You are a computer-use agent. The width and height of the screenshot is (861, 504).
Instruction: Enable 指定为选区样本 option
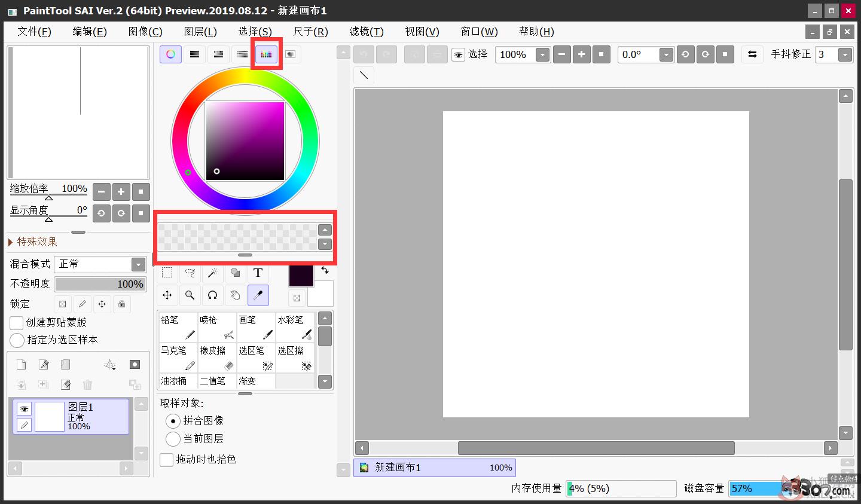click(17, 340)
